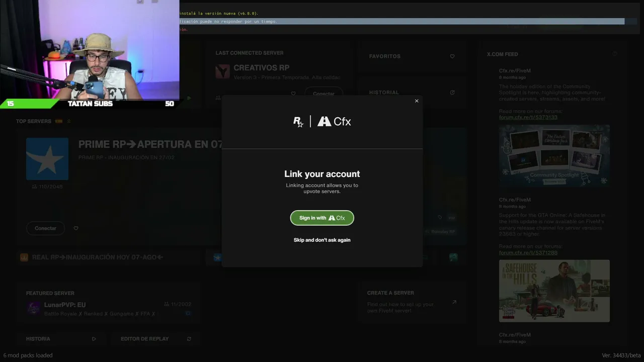The image size is (644, 362).
Task: Connect to PRIME RP with Conectar
Action: tap(45, 228)
